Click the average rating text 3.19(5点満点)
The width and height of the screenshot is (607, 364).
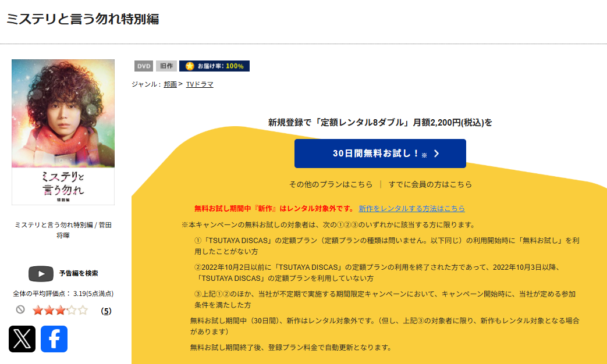point(93,294)
